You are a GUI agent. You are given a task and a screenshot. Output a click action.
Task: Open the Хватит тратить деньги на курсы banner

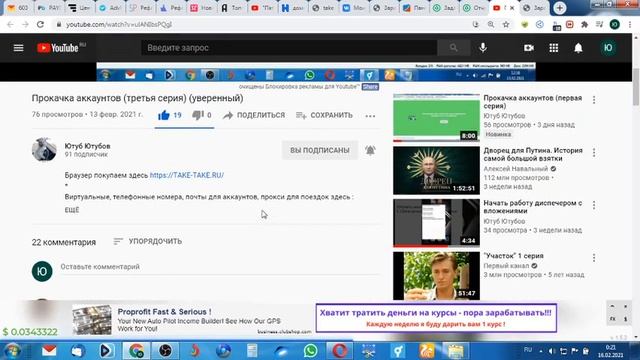tap(436, 318)
